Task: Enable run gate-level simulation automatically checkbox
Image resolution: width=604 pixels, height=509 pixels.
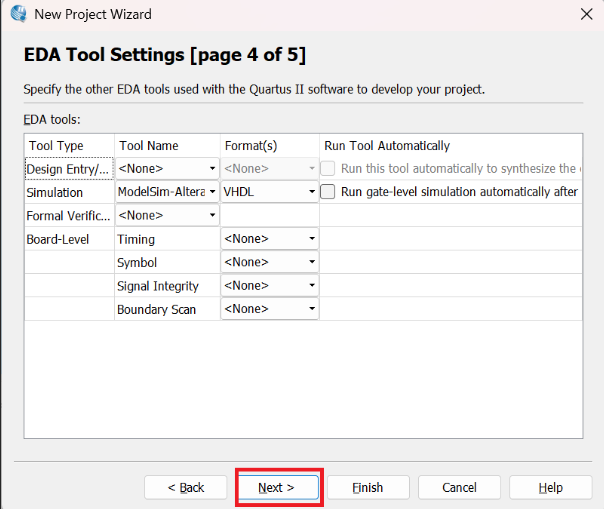Action: tap(328, 192)
